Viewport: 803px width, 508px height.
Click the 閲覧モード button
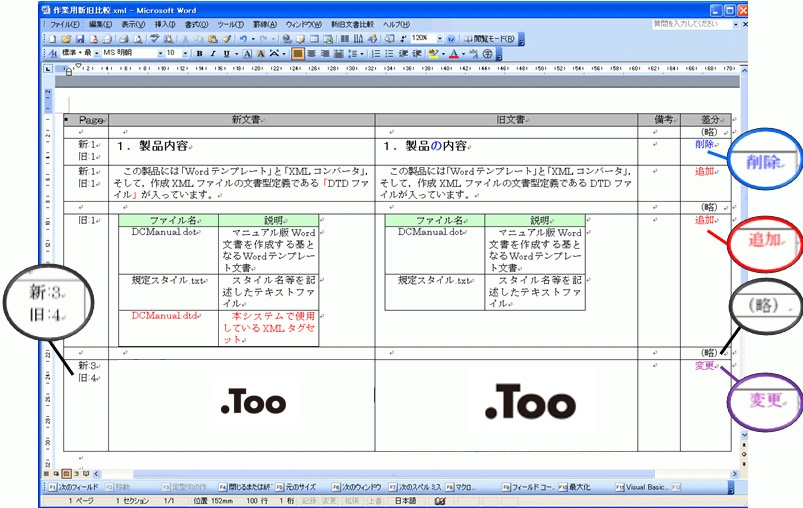(x=491, y=39)
